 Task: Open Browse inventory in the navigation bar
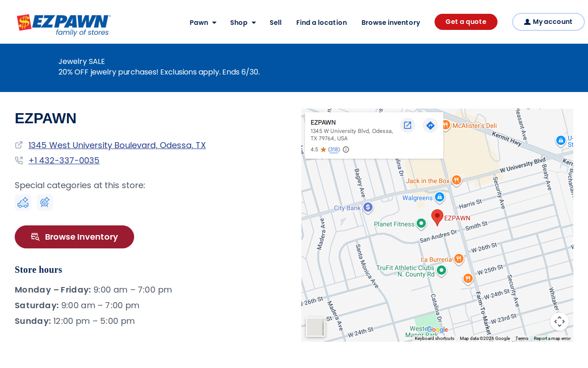[x=390, y=23]
